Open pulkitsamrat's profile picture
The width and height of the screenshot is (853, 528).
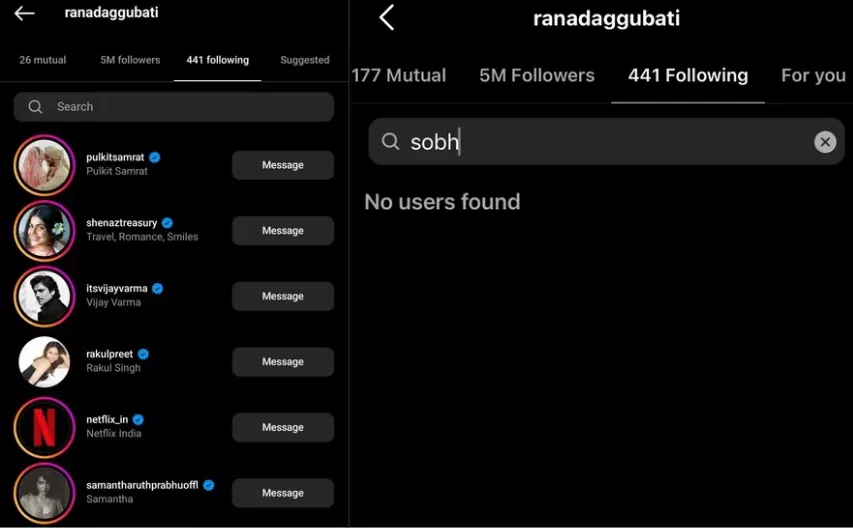coord(44,165)
